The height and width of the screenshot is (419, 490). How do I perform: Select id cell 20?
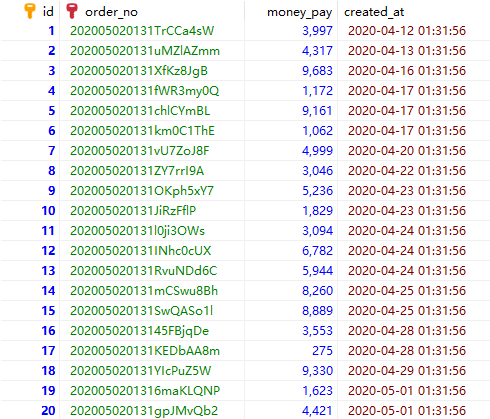click(48, 411)
